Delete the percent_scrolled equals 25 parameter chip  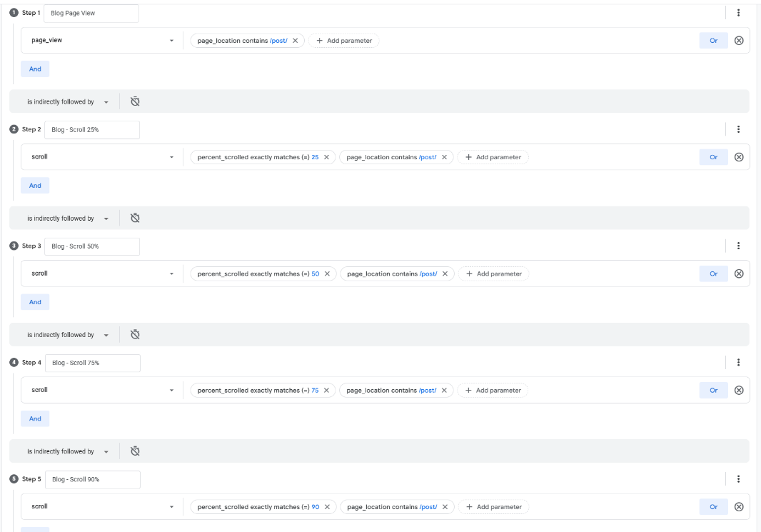(326, 157)
